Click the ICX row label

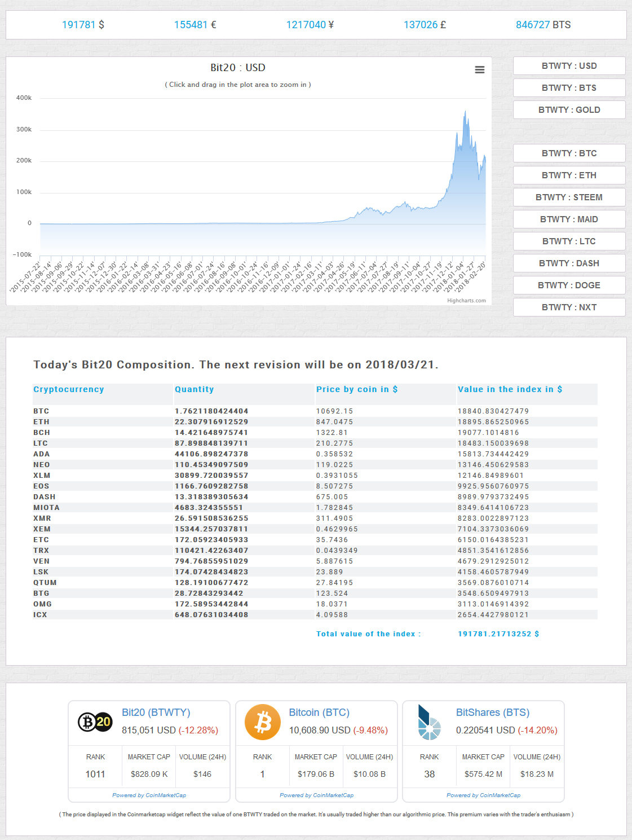pos(40,615)
